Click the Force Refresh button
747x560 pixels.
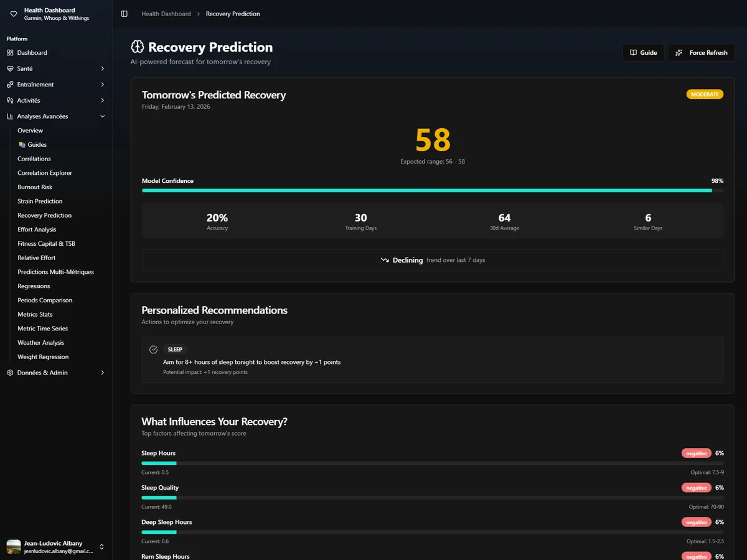click(x=701, y=52)
